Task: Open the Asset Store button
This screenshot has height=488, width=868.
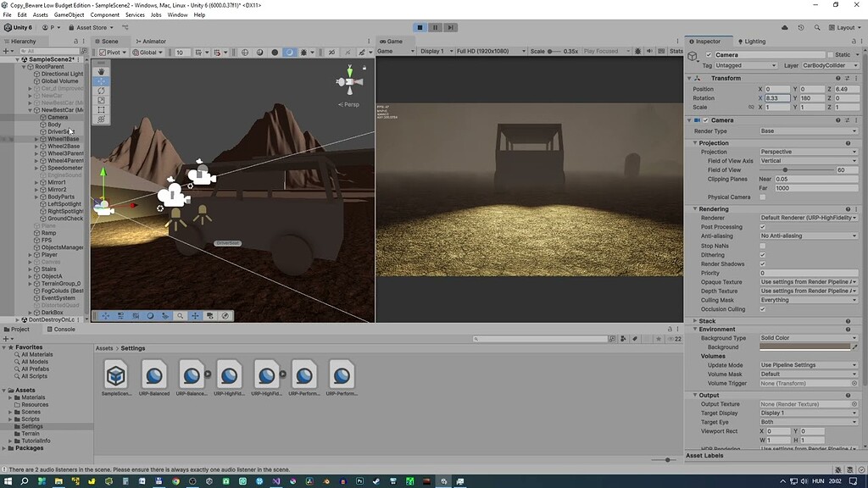Action: point(92,26)
